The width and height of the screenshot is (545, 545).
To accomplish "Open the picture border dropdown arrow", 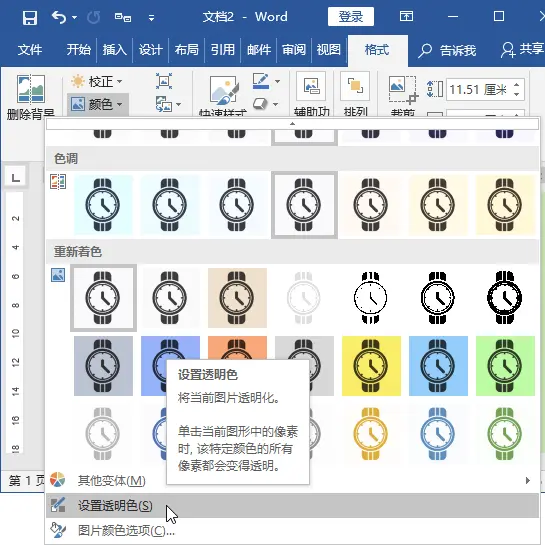I will [x=277, y=81].
